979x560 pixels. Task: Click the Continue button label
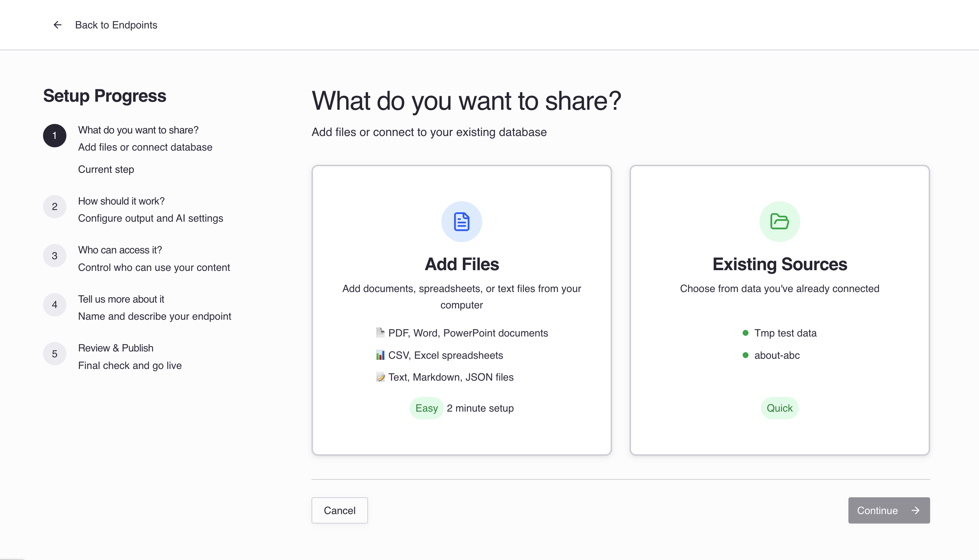pos(877,510)
